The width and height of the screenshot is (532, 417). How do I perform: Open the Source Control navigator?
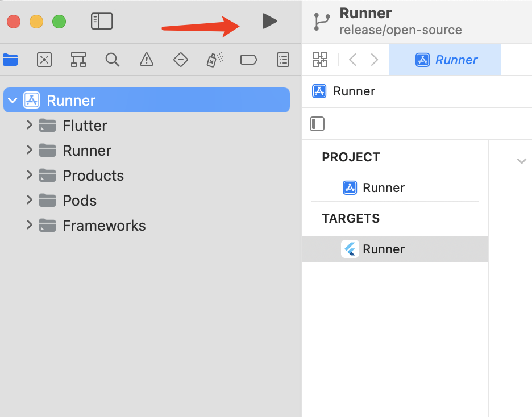[44, 60]
